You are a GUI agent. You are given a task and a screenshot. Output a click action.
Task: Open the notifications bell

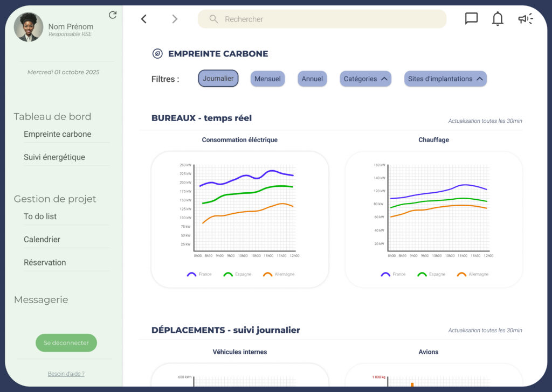click(x=498, y=19)
